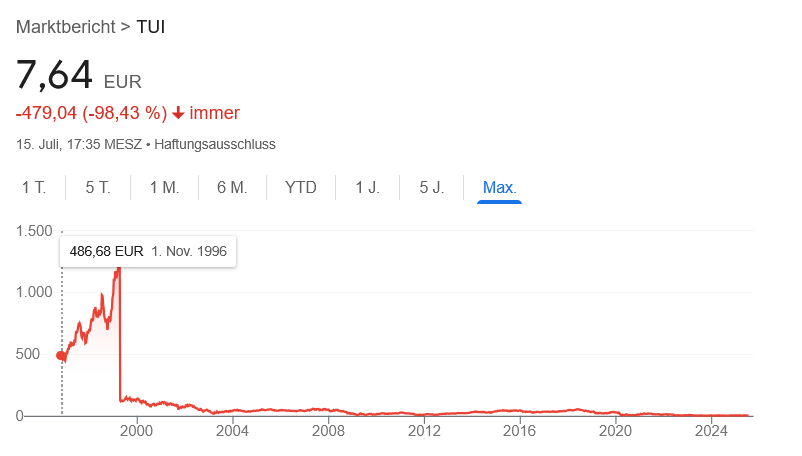Switch to the 1 T. time range
The height and width of the screenshot is (456, 802).
point(34,187)
